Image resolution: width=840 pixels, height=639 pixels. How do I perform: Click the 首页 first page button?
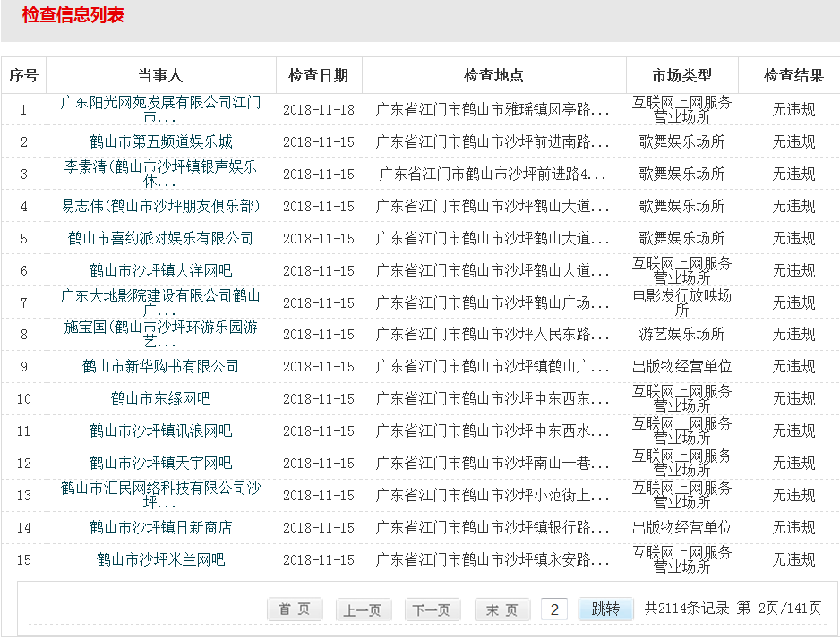pyautogui.click(x=294, y=609)
